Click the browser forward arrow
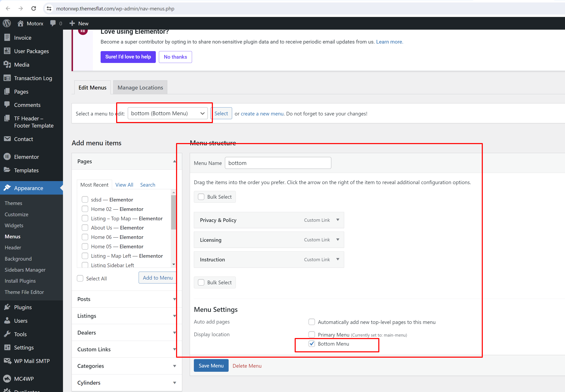The width and height of the screenshot is (565, 392). pyautogui.click(x=21, y=9)
